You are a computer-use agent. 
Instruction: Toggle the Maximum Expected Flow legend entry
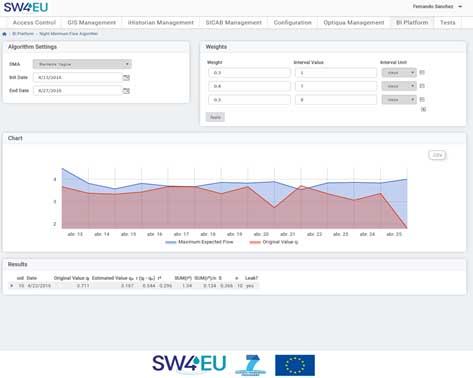tap(199, 242)
